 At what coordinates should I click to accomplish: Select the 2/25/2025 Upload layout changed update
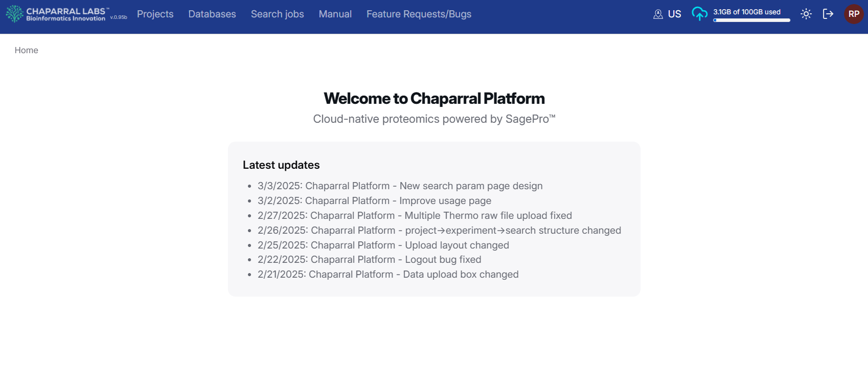click(x=383, y=245)
